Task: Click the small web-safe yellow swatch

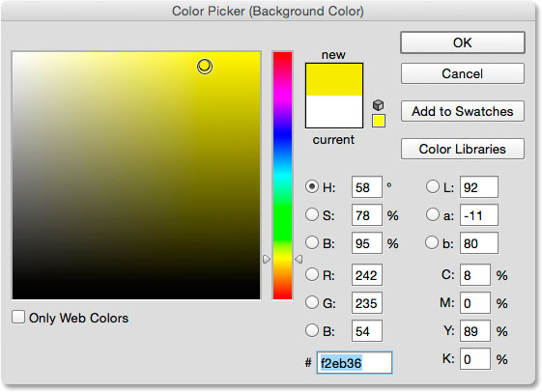Action: (379, 121)
